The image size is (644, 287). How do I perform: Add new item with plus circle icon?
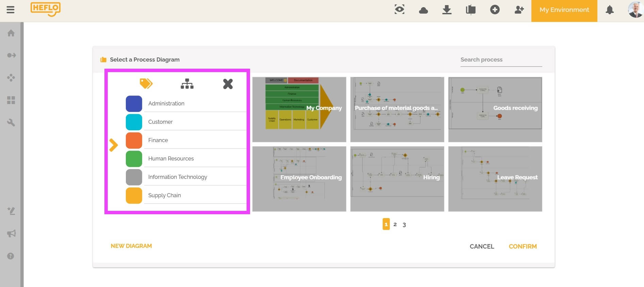[x=495, y=10]
